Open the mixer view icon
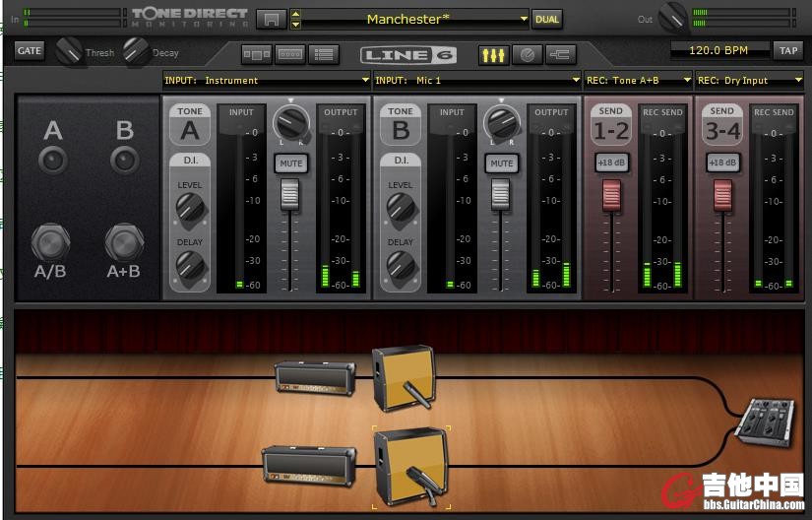 click(493, 55)
